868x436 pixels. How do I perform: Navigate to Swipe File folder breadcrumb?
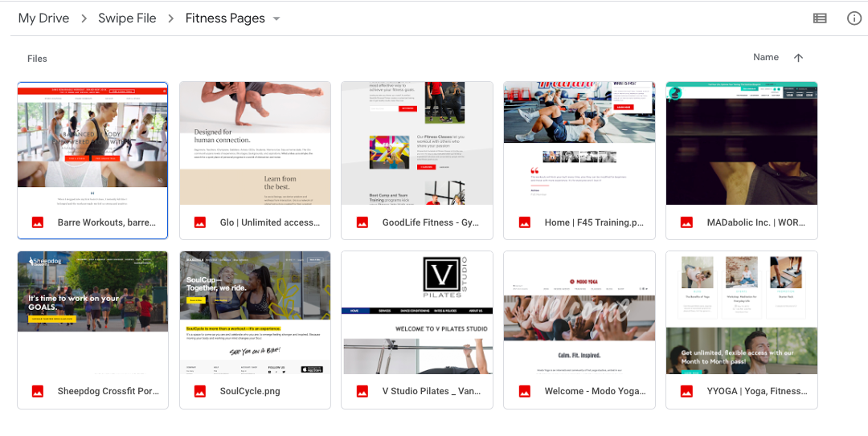coord(127,18)
